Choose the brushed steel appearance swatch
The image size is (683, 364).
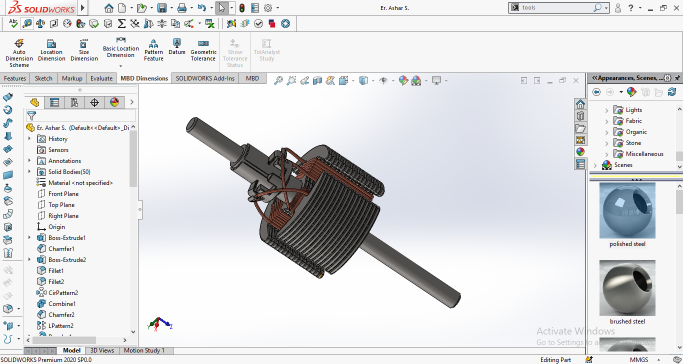(627, 288)
